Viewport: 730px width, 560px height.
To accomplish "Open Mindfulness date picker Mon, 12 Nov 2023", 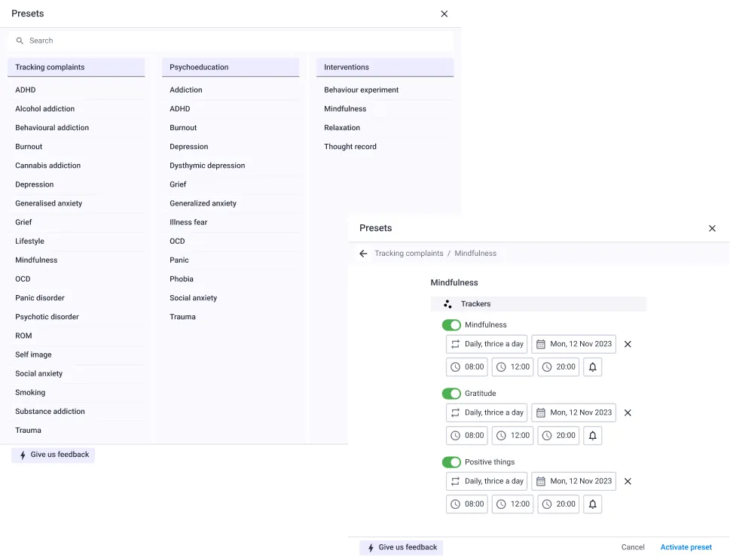I will click(573, 344).
